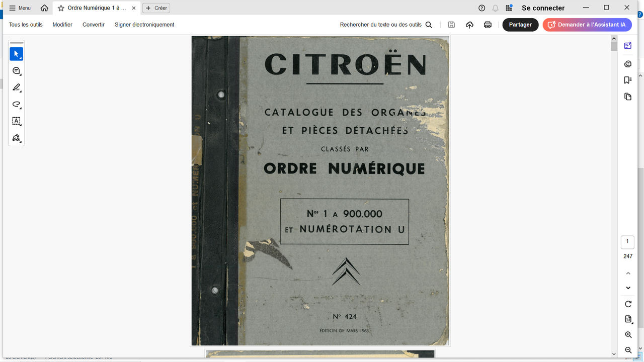Select Signer électroniquement
This screenshot has width=644, height=362.
click(x=144, y=25)
